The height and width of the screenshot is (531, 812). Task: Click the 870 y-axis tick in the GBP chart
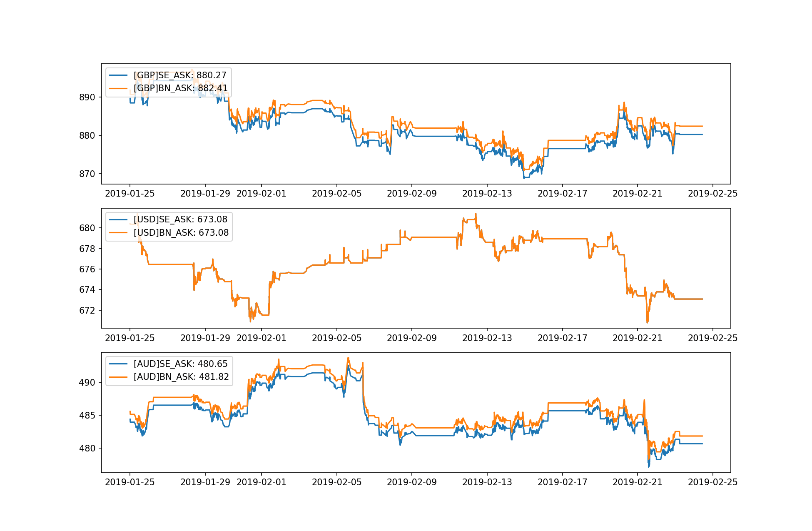click(x=87, y=174)
